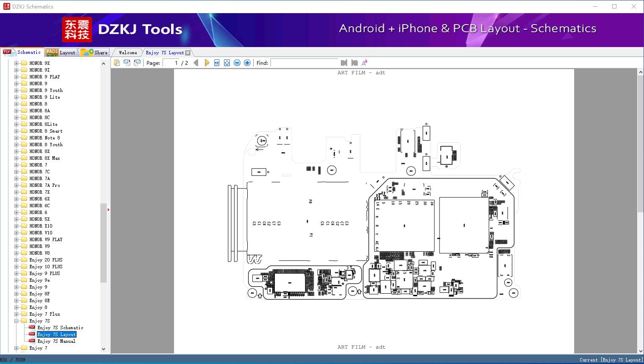Minimize the DZKJ Schematics window
The image size is (644, 364).
coord(595,6)
